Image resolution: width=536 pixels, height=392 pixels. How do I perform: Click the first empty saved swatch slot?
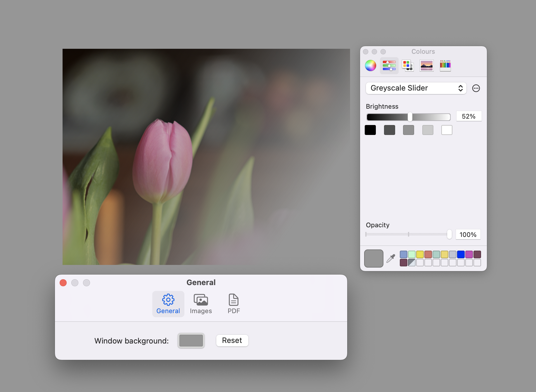420,263
